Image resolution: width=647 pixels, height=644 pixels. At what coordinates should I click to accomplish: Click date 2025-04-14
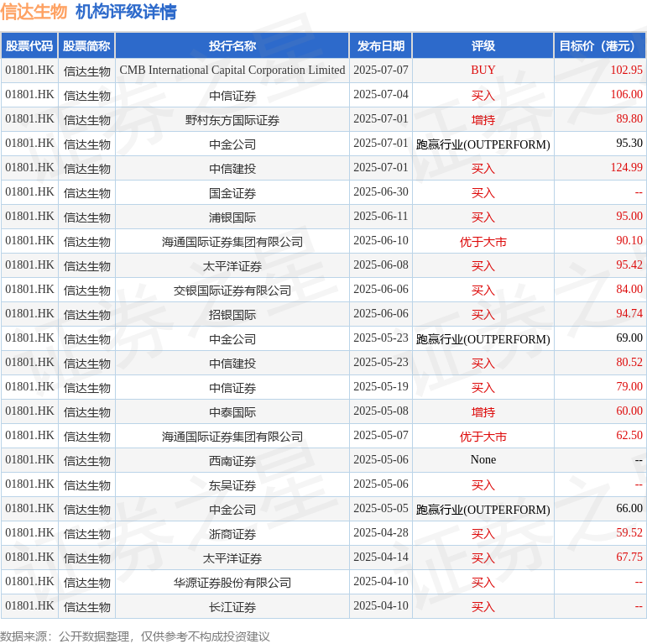click(381, 558)
